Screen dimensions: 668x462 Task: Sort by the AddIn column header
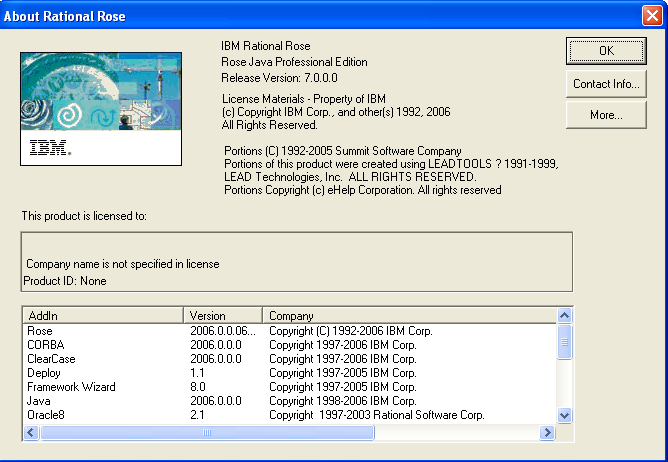pos(103,315)
